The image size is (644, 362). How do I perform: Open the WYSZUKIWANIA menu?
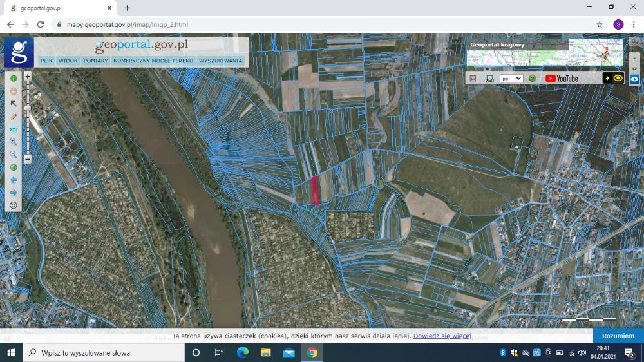(220, 61)
